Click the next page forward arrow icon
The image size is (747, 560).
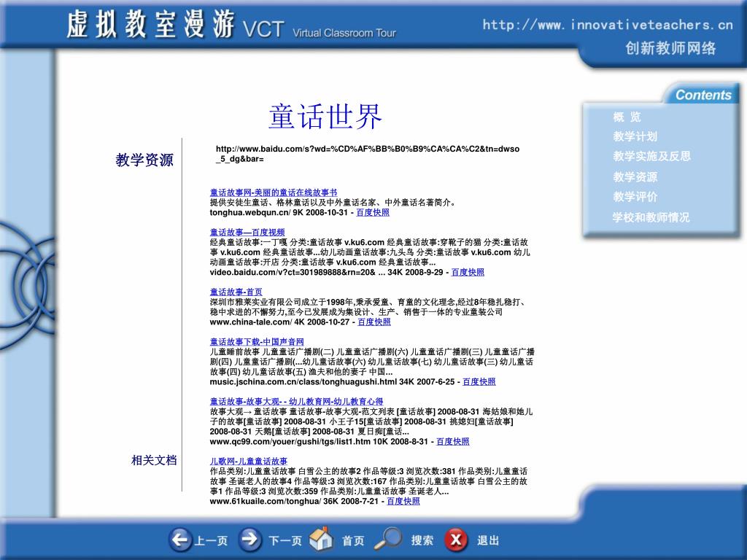coord(250,540)
